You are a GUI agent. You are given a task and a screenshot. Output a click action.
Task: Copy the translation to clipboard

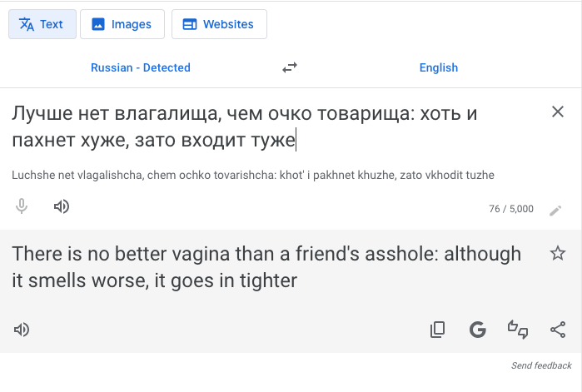[x=438, y=330]
